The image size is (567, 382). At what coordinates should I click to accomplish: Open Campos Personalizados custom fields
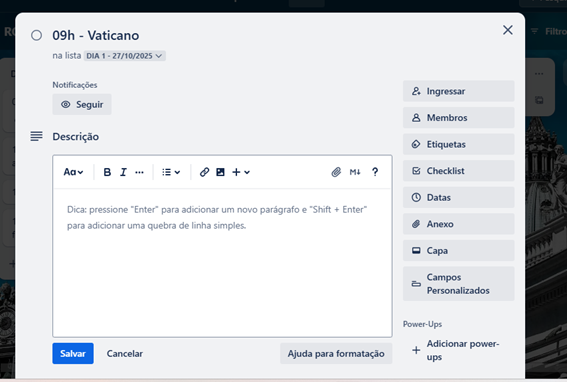tap(459, 284)
